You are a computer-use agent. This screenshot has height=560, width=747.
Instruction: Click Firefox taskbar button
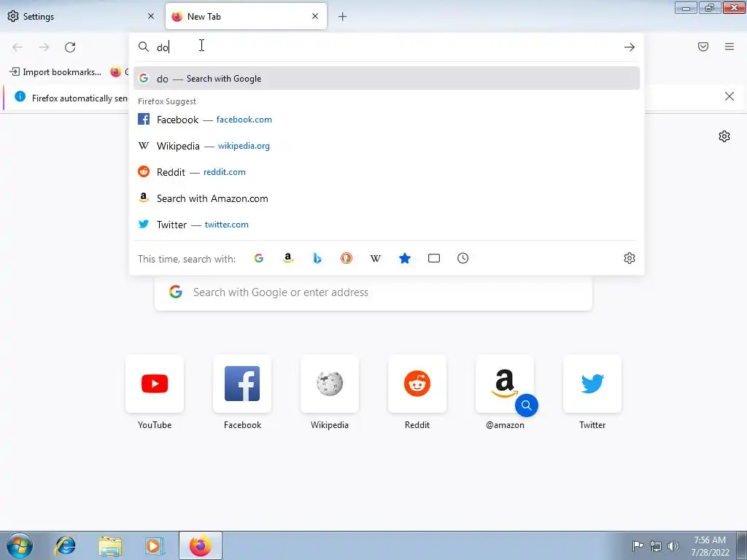201,545
